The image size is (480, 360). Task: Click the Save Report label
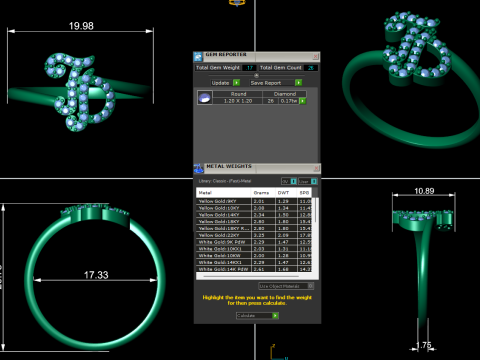[266, 83]
